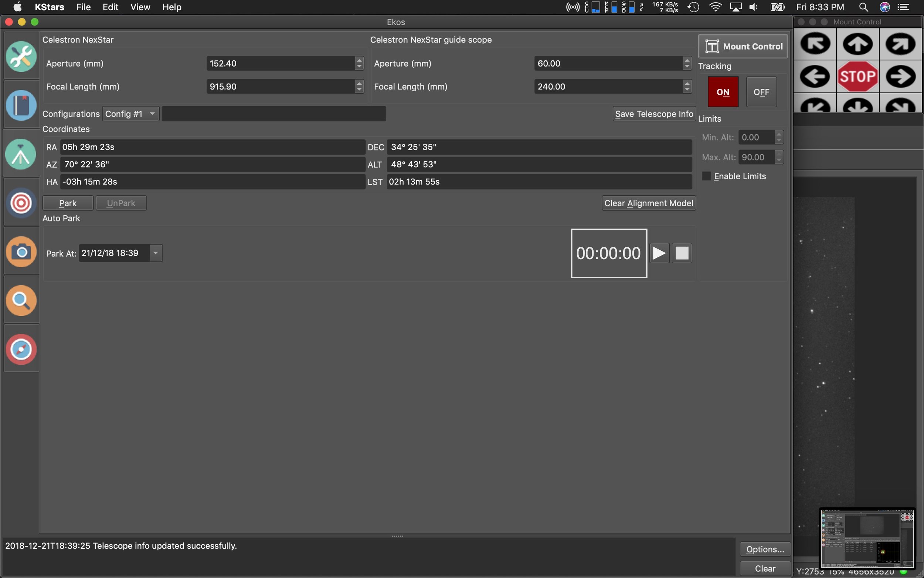Open the Capture module icon
This screenshot has width=924, height=578.
[21, 251]
